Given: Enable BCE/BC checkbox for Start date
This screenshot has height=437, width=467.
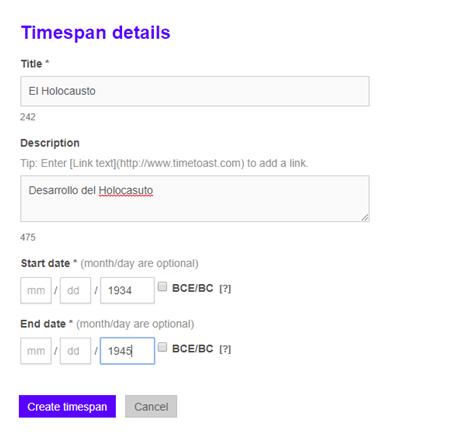Looking at the screenshot, I should point(162,287).
